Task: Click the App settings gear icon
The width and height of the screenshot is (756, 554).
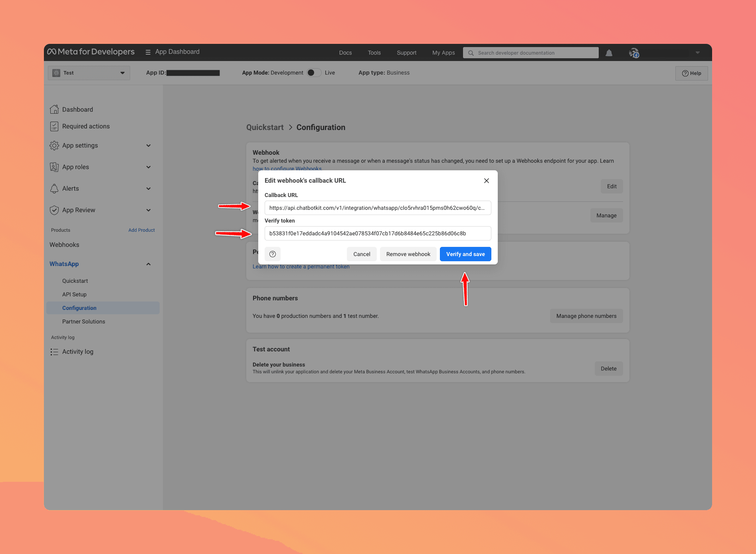Action: [x=54, y=146]
